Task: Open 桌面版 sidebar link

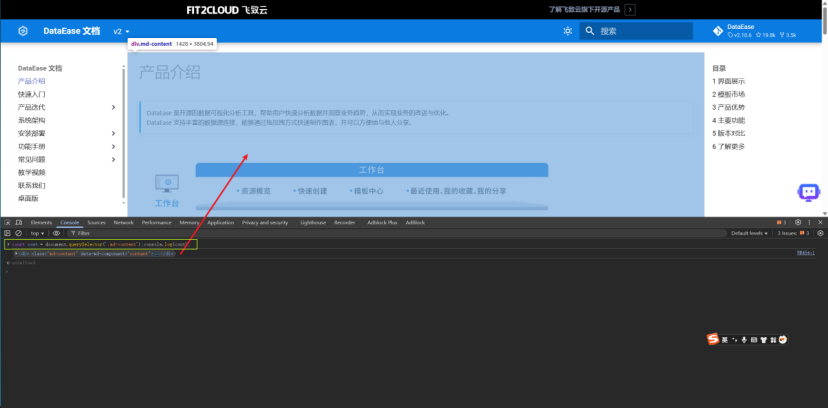Action: pyautogui.click(x=28, y=198)
